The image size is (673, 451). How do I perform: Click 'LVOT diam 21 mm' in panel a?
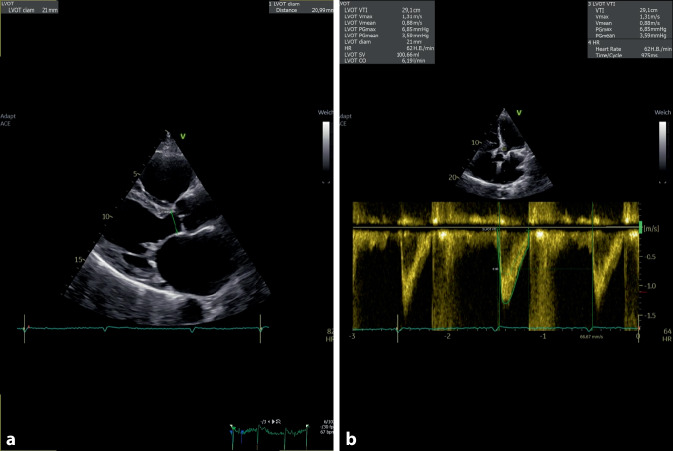point(33,10)
